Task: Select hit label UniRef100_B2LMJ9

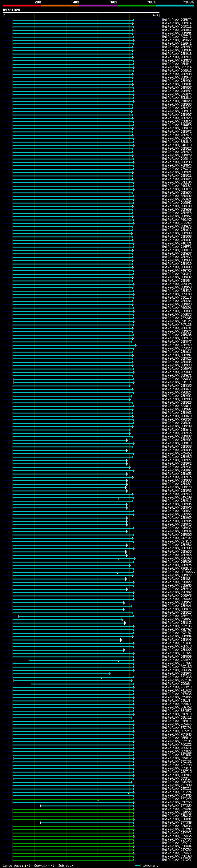Action: (x=177, y=142)
